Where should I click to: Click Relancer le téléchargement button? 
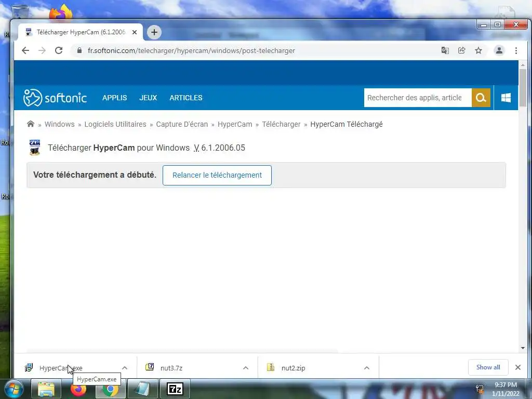click(217, 175)
